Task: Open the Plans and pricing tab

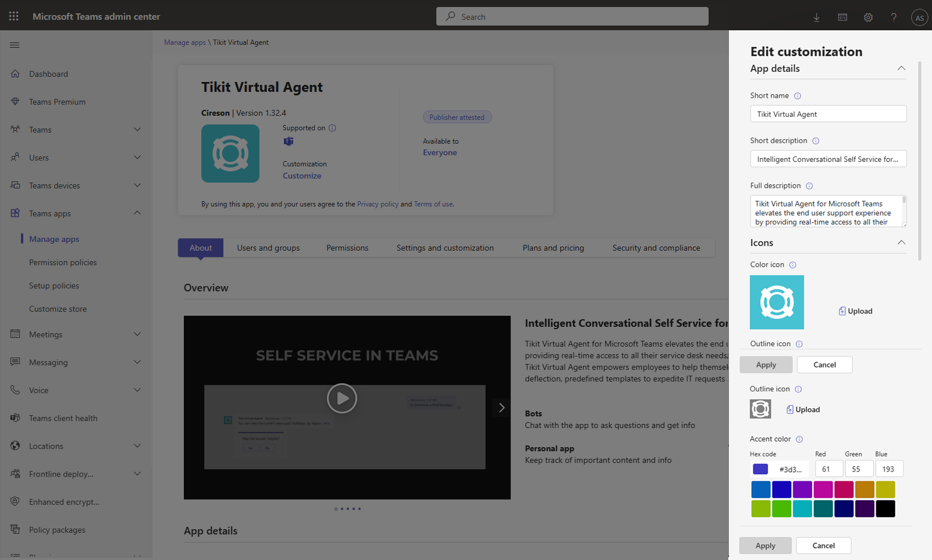Action: click(553, 247)
